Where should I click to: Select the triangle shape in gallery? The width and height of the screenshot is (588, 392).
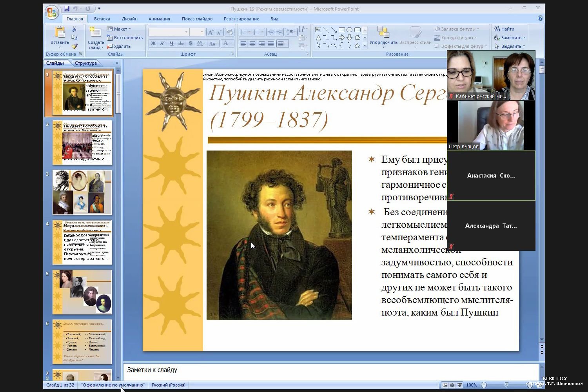318,38
